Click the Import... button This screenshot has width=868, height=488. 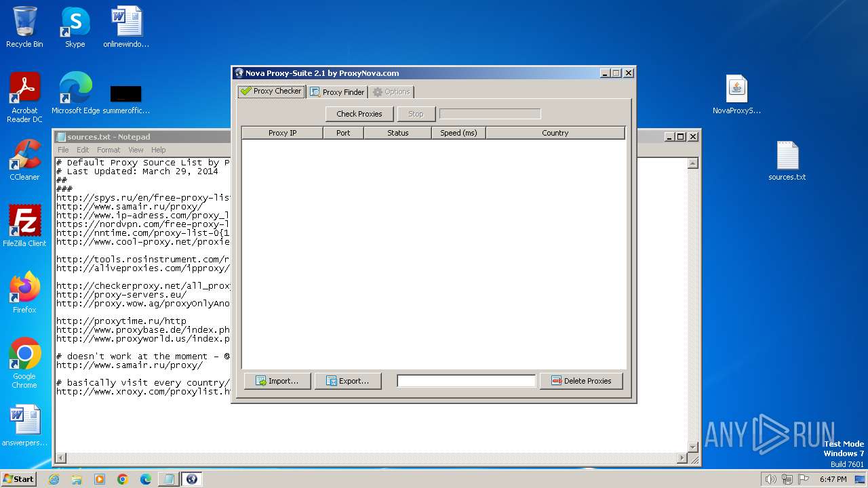coord(277,381)
